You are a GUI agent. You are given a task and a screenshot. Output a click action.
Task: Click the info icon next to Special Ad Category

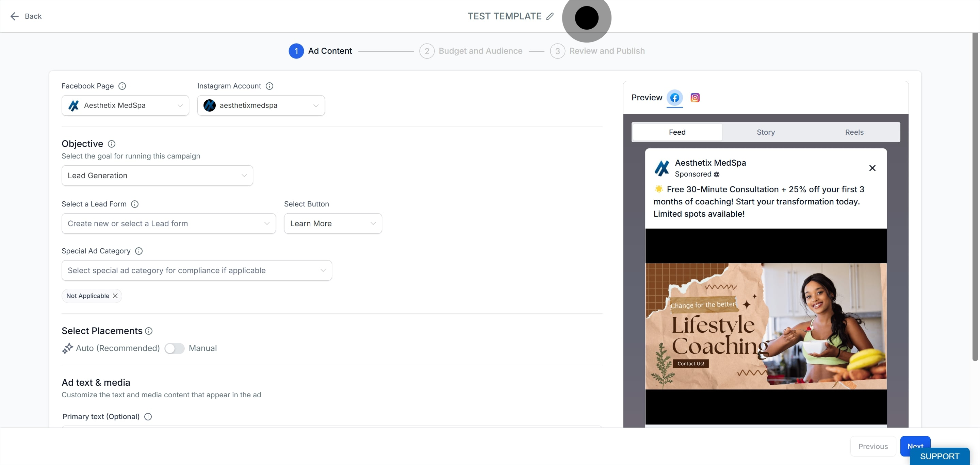139,251
